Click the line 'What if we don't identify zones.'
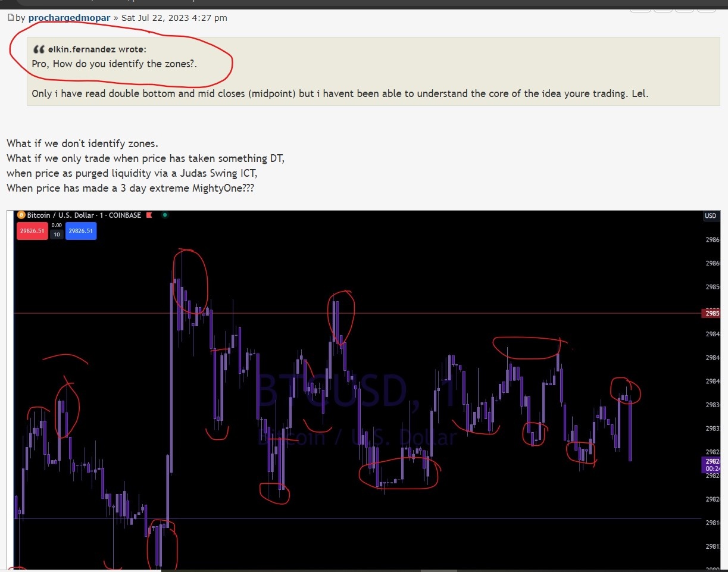This screenshot has width=728, height=572. [83, 143]
